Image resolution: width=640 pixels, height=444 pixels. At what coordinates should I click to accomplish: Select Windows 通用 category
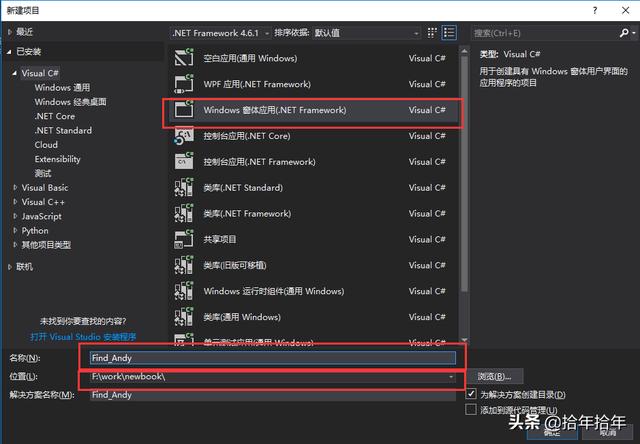point(62,87)
